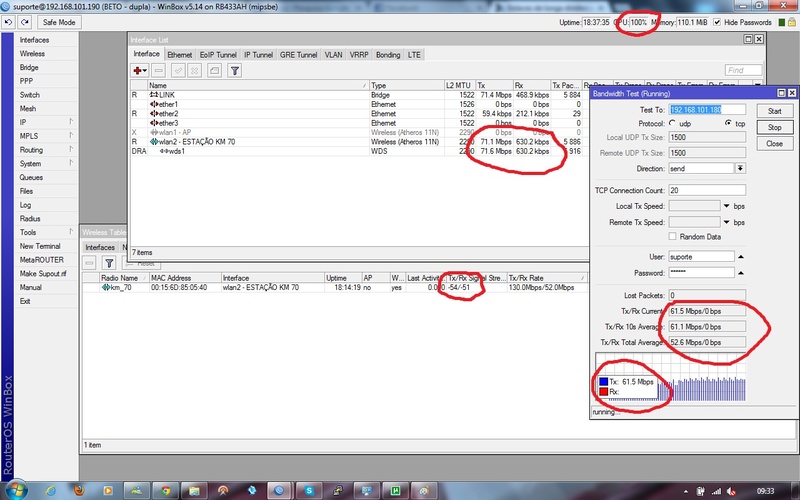This screenshot has width=800, height=500.
Task: Expand the Routing submenu in the sidebar
Action: [x=71, y=149]
